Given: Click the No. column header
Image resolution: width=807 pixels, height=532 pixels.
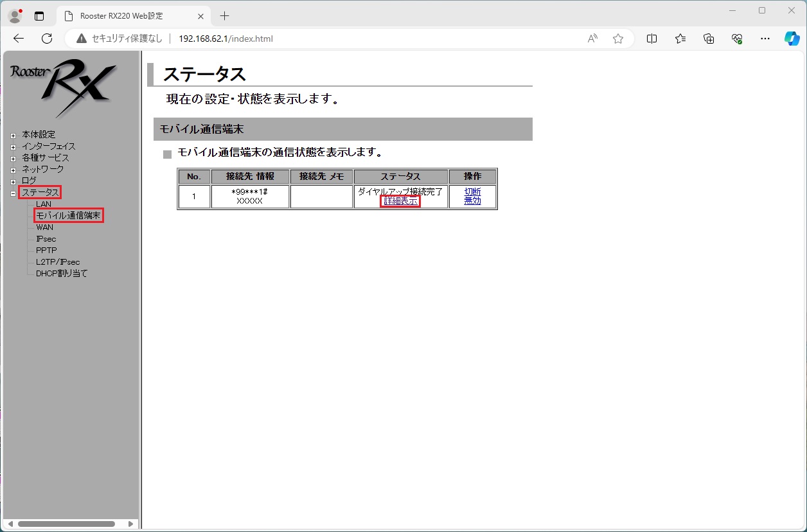Looking at the screenshot, I should click(x=194, y=177).
